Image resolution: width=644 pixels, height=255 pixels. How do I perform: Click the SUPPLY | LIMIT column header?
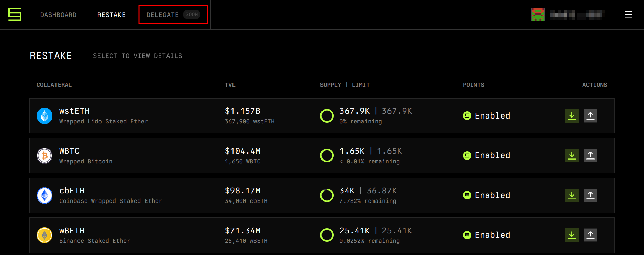(345, 85)
